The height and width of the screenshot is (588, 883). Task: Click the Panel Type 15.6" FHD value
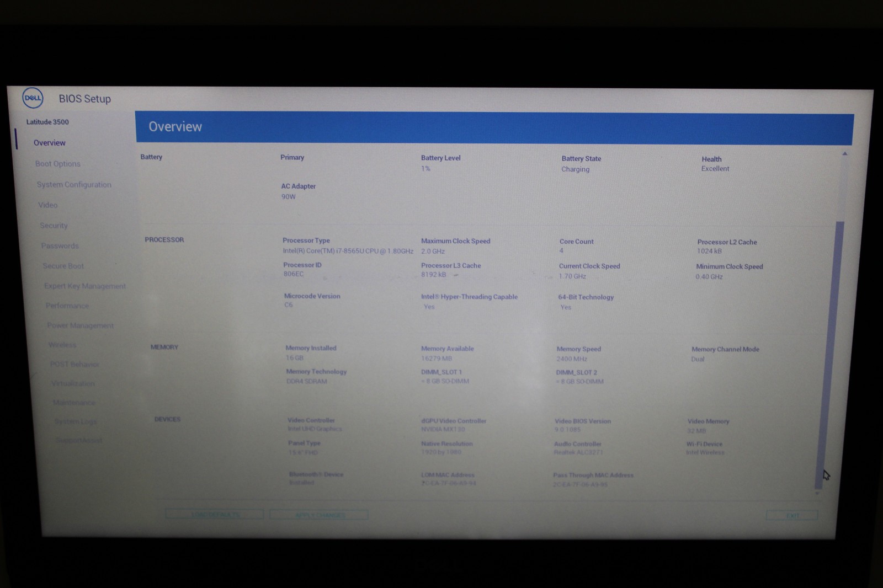[x=303, y=452]
